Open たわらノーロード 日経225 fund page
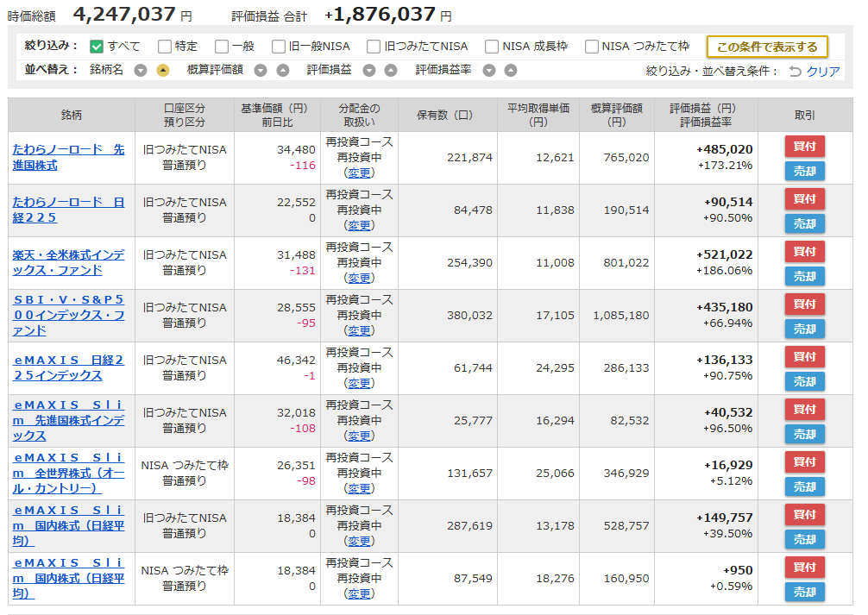This screenshot has height=615, width=868. [69, 210]
